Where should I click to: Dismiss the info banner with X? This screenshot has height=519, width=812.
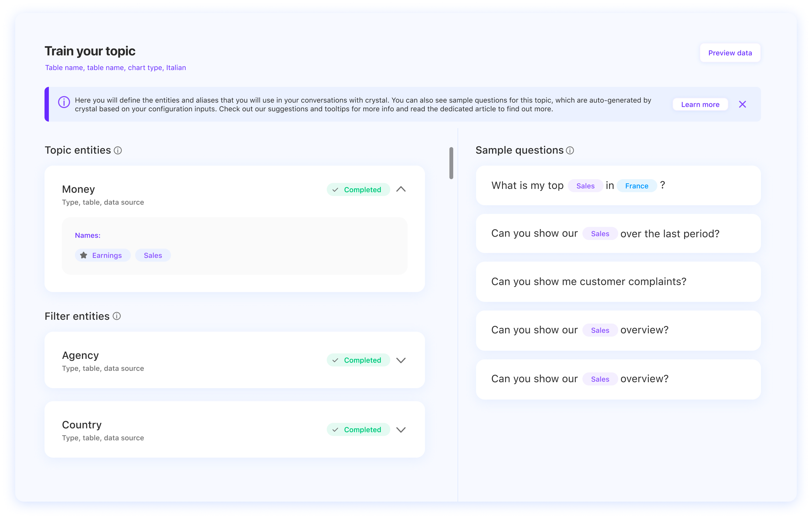click(x=742, y=104)
